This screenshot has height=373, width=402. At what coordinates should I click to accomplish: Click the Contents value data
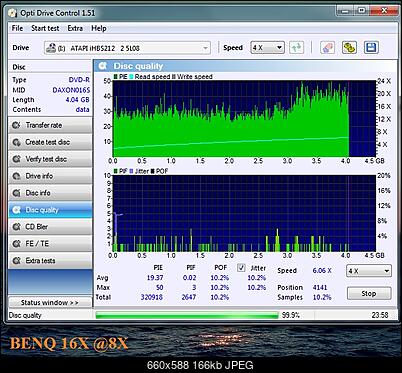pos(82,109)
